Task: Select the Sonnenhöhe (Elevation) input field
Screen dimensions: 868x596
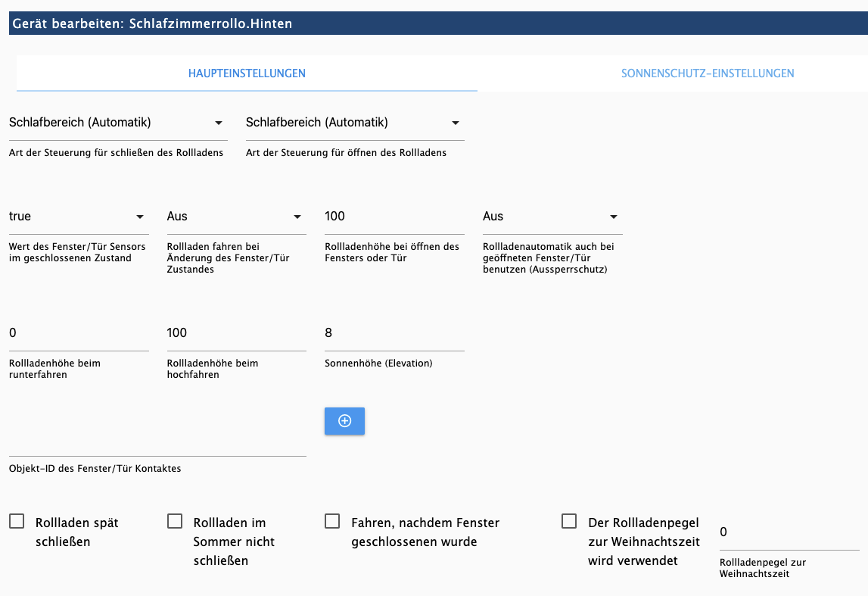Action: 394,333
